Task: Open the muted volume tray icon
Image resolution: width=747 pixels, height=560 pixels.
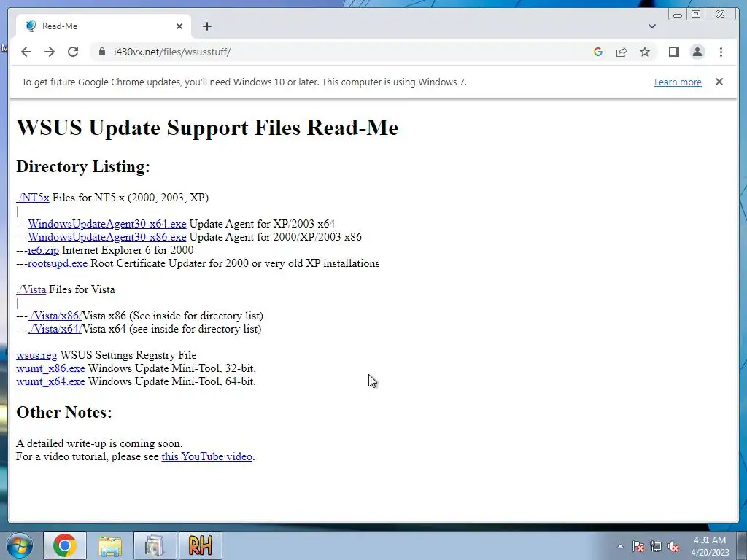Action: click(673, 546)
